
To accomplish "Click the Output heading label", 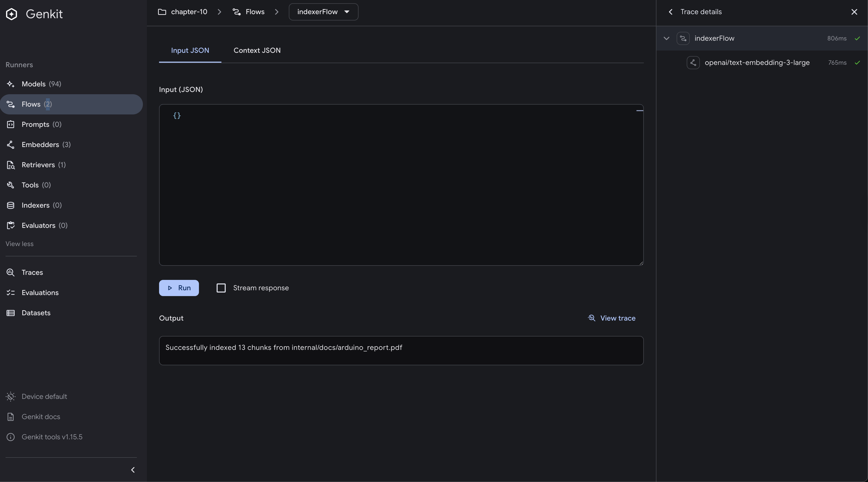I will coord(171,318).
